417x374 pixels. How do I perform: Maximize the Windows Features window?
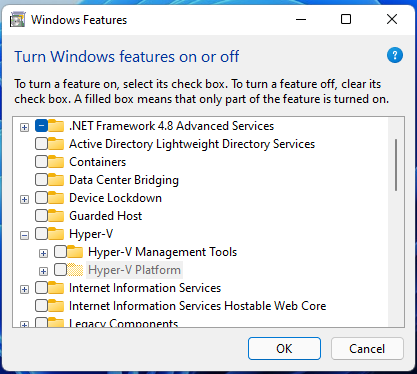[x=346, y=19]
